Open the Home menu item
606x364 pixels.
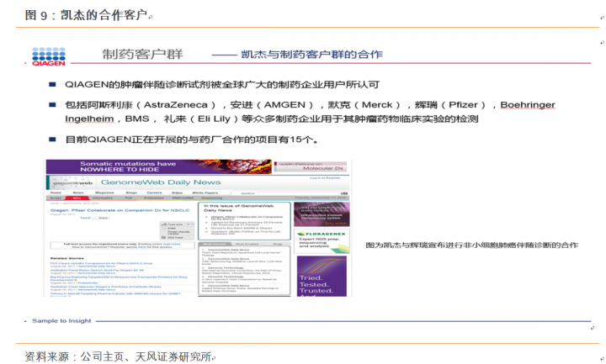[56, 192]
